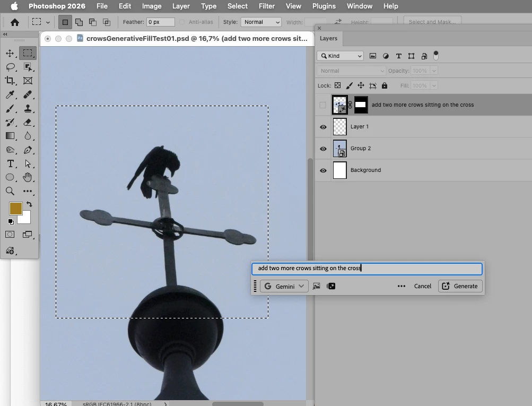
Task: Select the Rectangular Marquee tool
Action: coord(28,53)
